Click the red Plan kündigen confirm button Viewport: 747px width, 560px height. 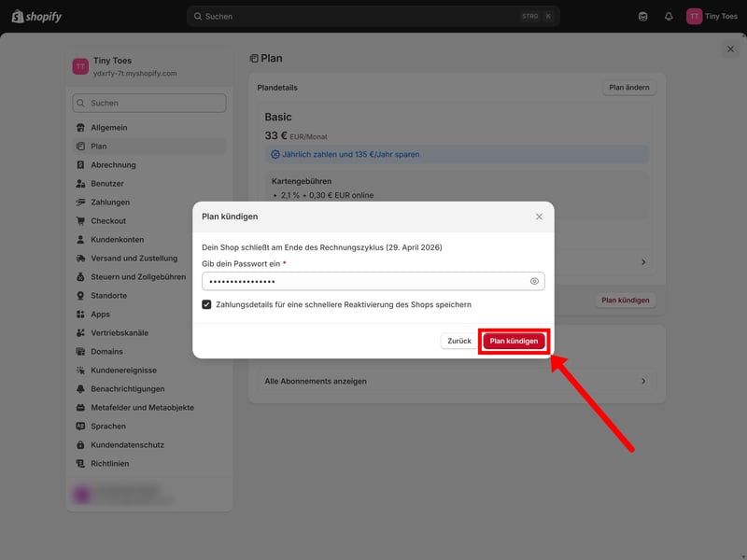tap(514, 341)
